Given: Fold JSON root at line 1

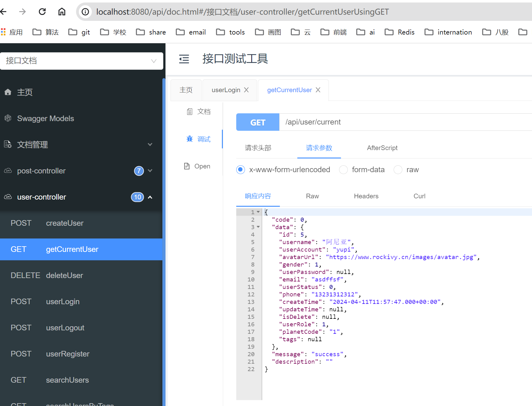Looking at the screenshot, I should tap(258, 212).
